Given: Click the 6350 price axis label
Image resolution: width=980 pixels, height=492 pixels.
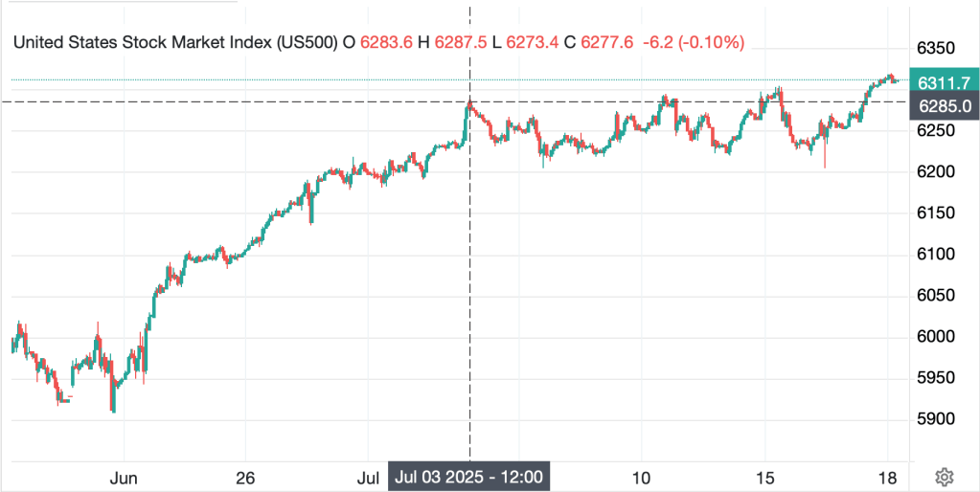Looking at the screenshot, I should click(x=939, y=48).
